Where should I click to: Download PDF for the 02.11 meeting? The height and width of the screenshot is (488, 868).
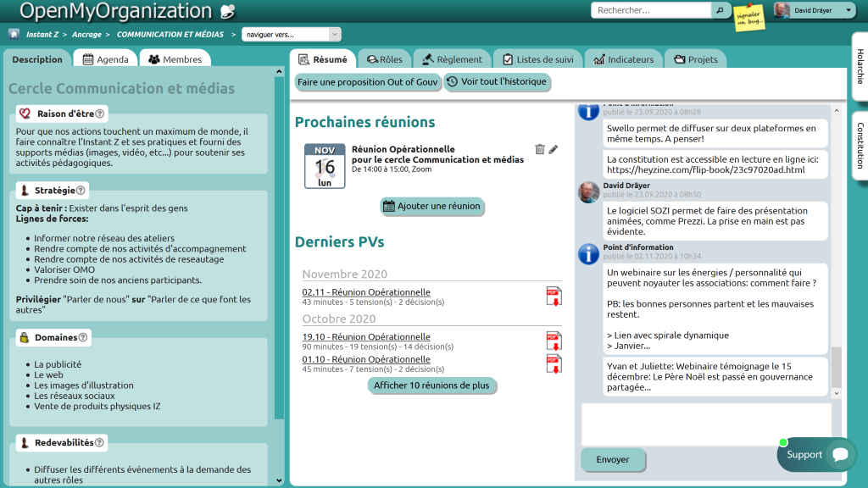point(554,297)
